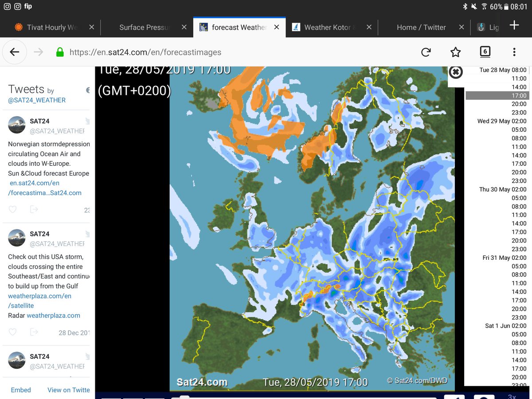Select the Sat 1 Jun 02:00 forecast time
The image size is (532, 399).
point(506,326)
